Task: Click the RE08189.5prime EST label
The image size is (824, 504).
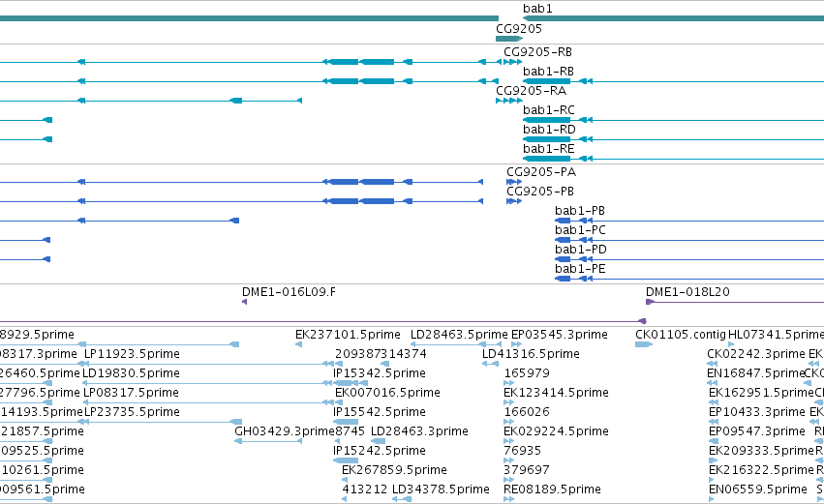Action: point(552,490)
